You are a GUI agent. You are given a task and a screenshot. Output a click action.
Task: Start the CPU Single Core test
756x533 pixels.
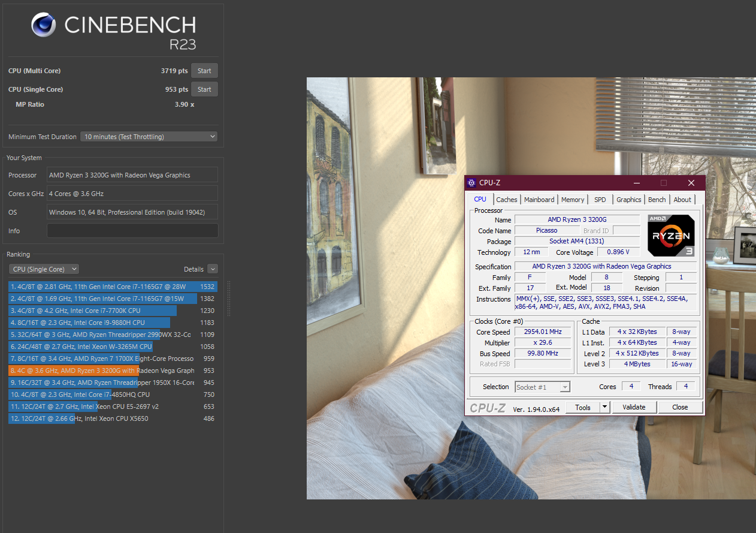(x=204, y=89)
